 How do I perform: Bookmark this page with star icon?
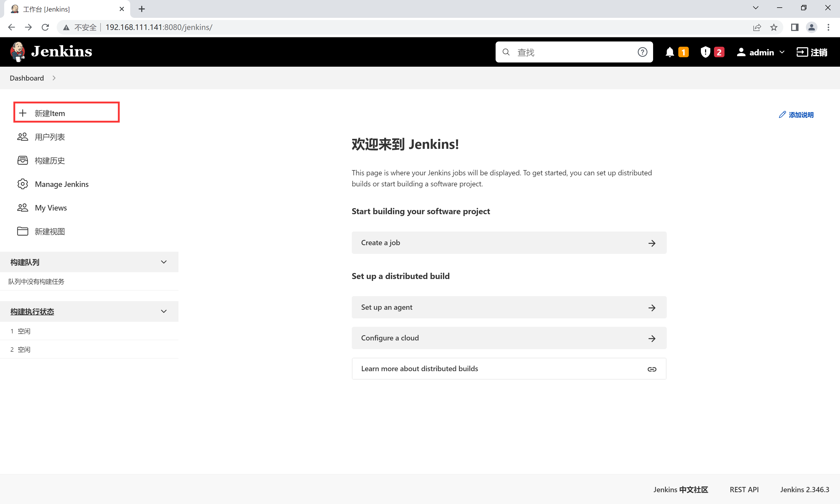click(773, 27)
